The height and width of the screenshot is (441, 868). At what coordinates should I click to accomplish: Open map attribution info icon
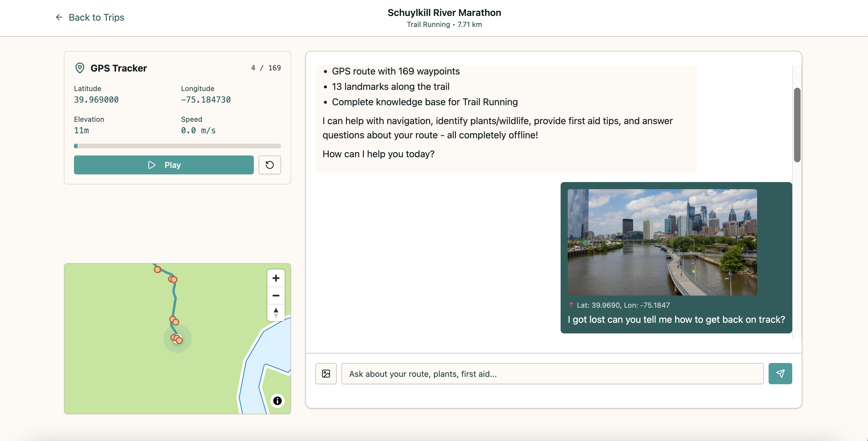277,401
